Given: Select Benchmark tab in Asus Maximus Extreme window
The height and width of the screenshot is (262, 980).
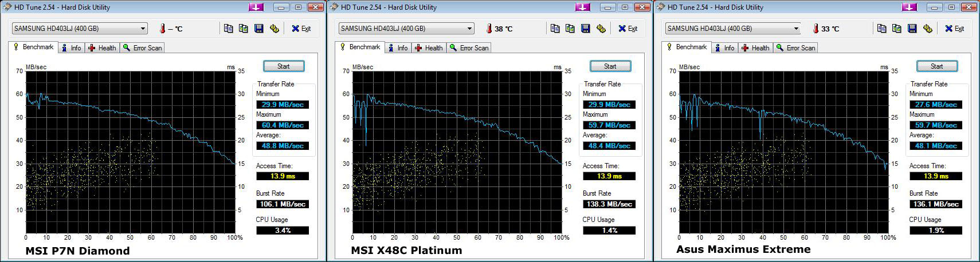Looking at the screenshot, I should click(686, 47).
